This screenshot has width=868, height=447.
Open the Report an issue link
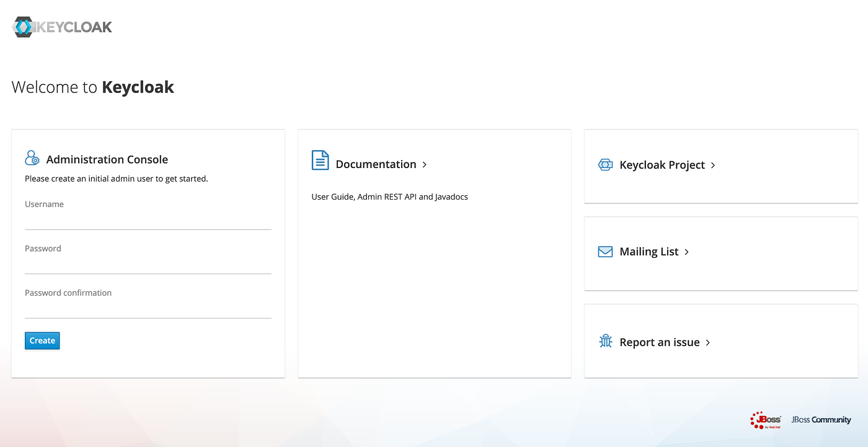[660, 342]
